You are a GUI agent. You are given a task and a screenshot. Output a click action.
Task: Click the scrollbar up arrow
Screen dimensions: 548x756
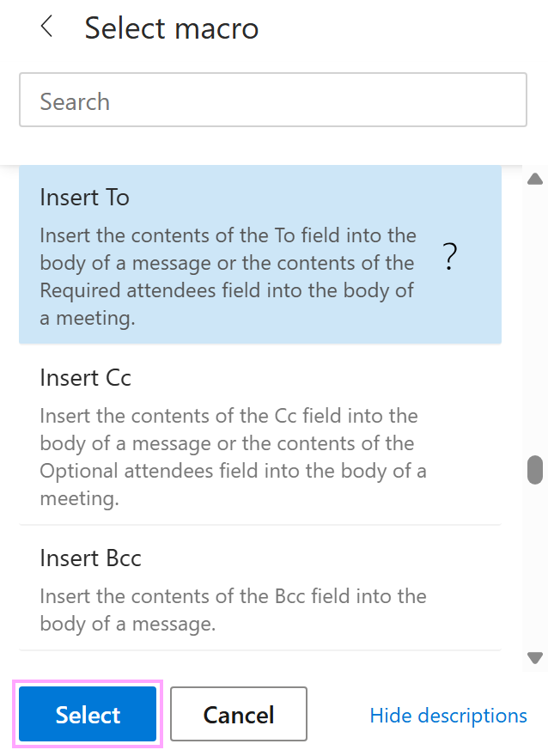point(534,179)
